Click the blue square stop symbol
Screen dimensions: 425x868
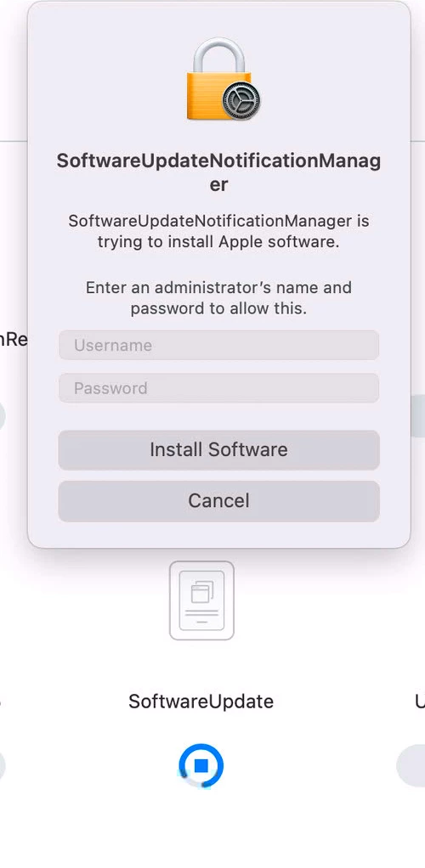pyautogui.click(x=201, y=765)
